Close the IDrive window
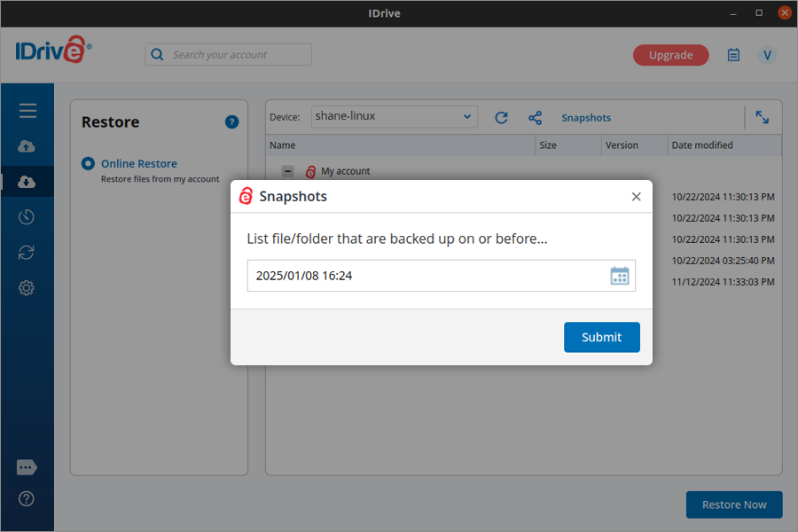Viewport: 798px width, 532px height. pos(785,12)
